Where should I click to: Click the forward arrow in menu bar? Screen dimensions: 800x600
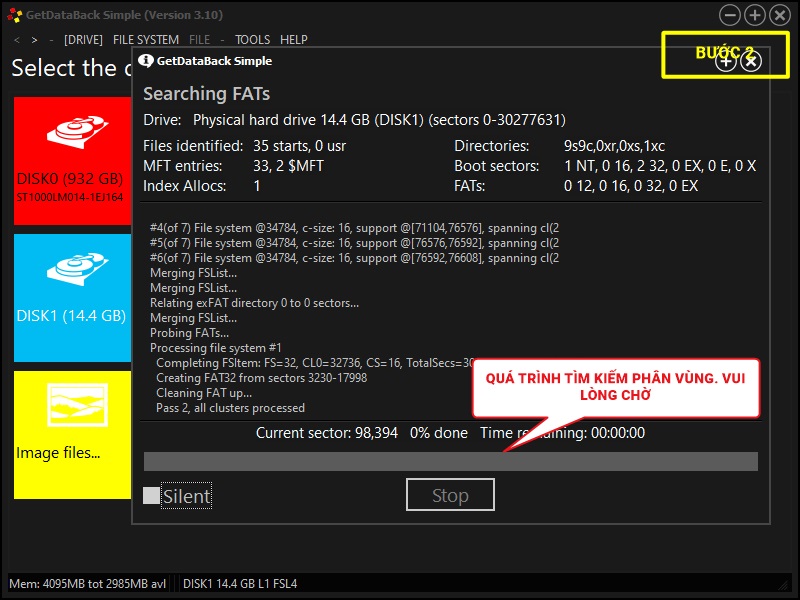pos(34,40)
